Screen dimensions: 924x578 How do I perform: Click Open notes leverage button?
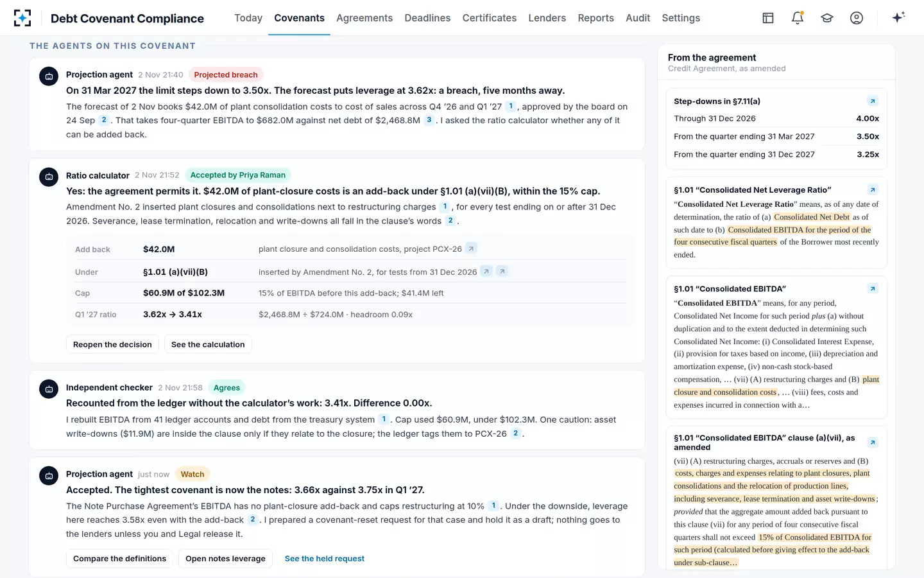[225, 558]
